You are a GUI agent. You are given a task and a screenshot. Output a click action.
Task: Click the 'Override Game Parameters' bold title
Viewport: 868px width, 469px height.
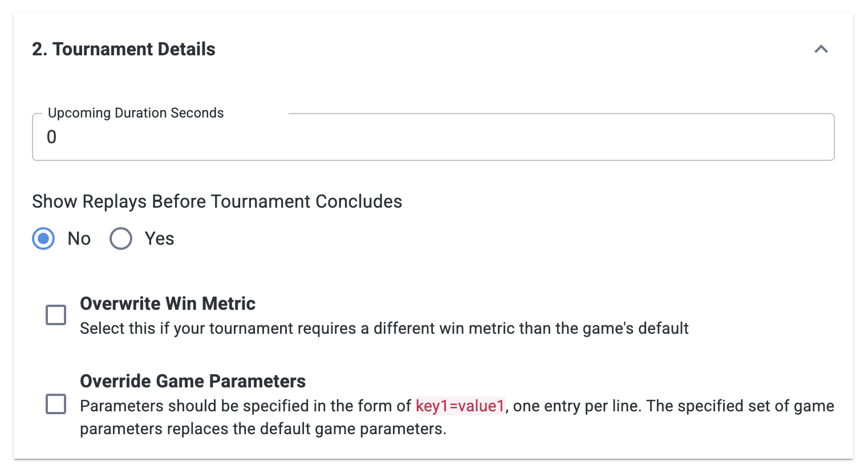[193, 381]
